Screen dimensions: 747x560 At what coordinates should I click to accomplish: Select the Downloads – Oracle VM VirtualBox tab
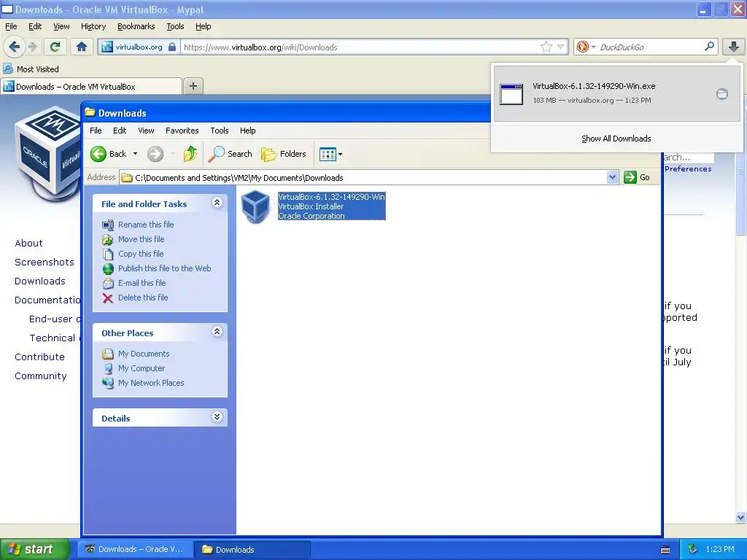[x=90, y=86]
